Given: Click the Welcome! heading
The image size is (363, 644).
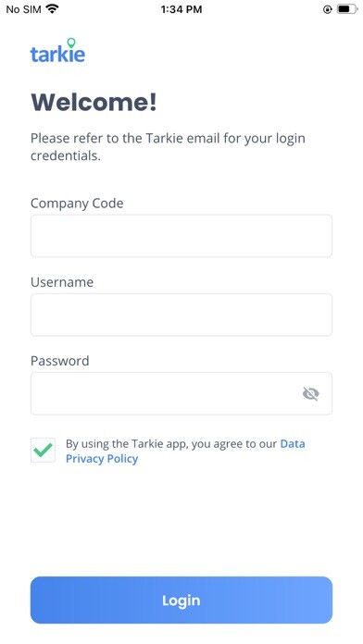Looking at the screenshot, I should pyautogui.click(x=94, y=102).
